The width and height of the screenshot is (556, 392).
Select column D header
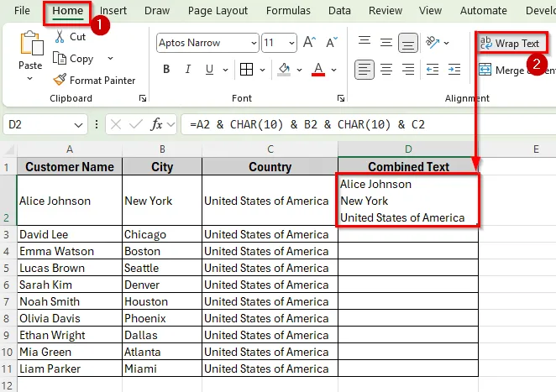point(408,149)
